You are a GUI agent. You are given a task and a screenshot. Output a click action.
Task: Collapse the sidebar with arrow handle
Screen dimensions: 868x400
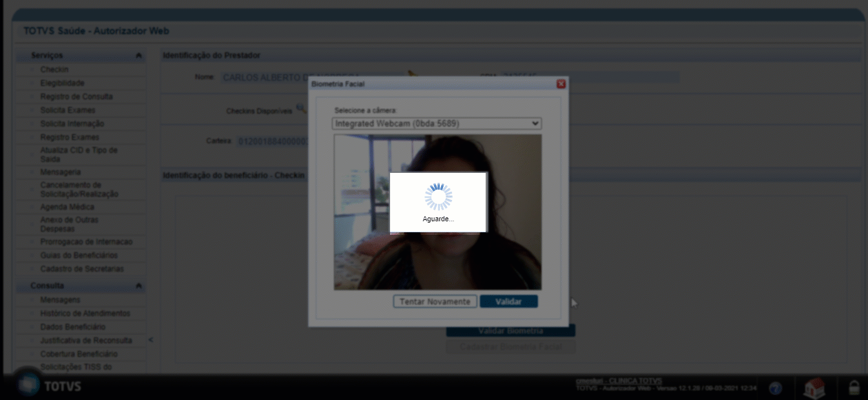click(x=151, y=340)
